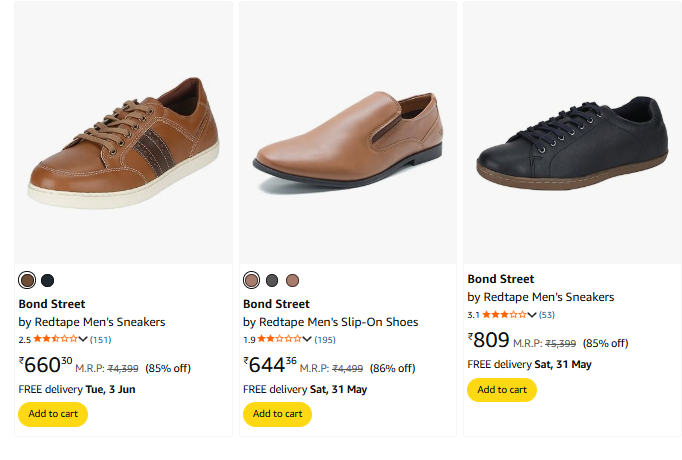The height and width of the screenshot is (460, 682).
Task: Add the ₹809 black sneakers to cart
Action: pos(502,390)
